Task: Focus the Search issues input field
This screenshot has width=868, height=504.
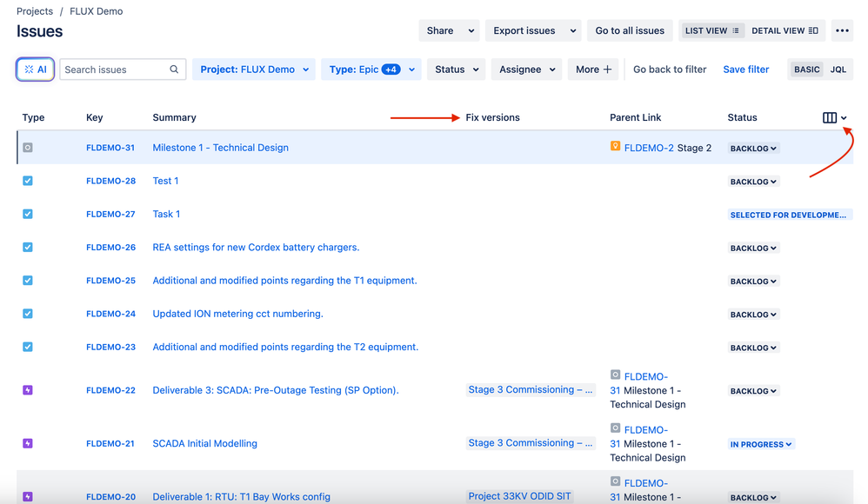Action: [x=123, y=70]
